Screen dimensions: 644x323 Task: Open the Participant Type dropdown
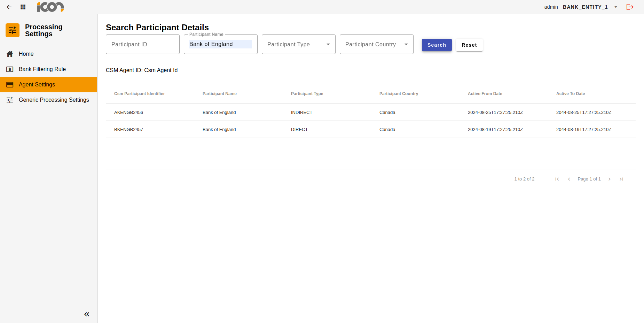click(x=298, y=44)
